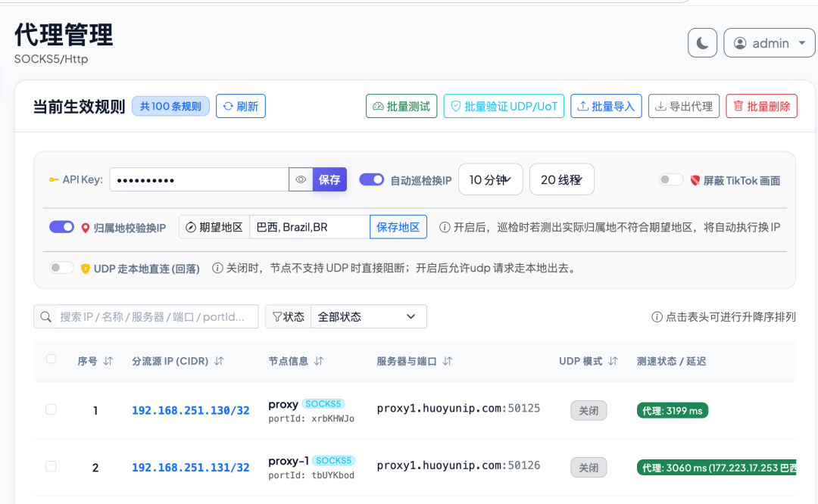Click info icon next to 开启后 hint

pyautogui.click(x=445, y=227)
